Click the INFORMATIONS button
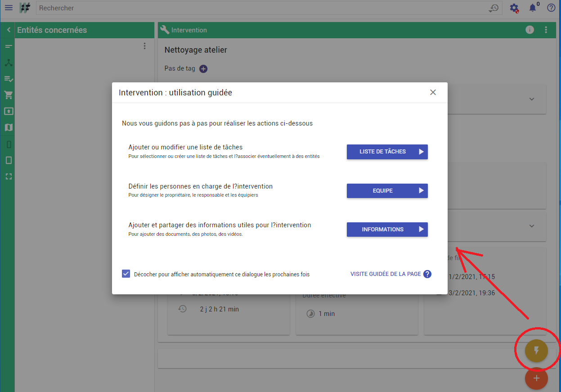The height and width of the screenshot is (392, 561). (x=387, y=230)
